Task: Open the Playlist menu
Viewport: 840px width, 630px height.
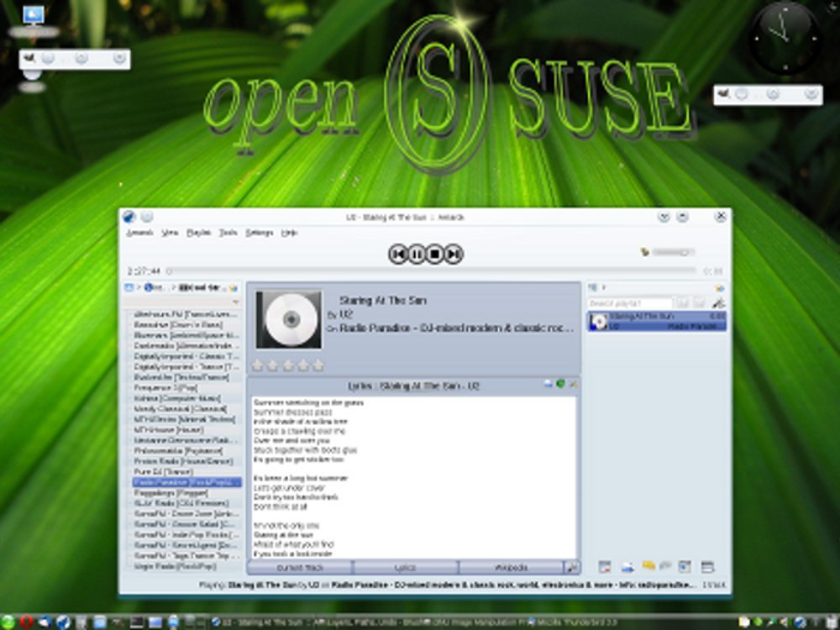Action: click(198, 233)
